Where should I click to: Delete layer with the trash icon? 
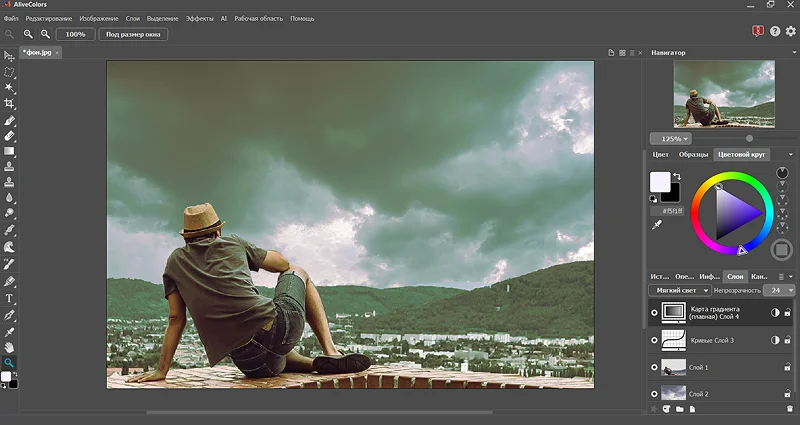790,409
